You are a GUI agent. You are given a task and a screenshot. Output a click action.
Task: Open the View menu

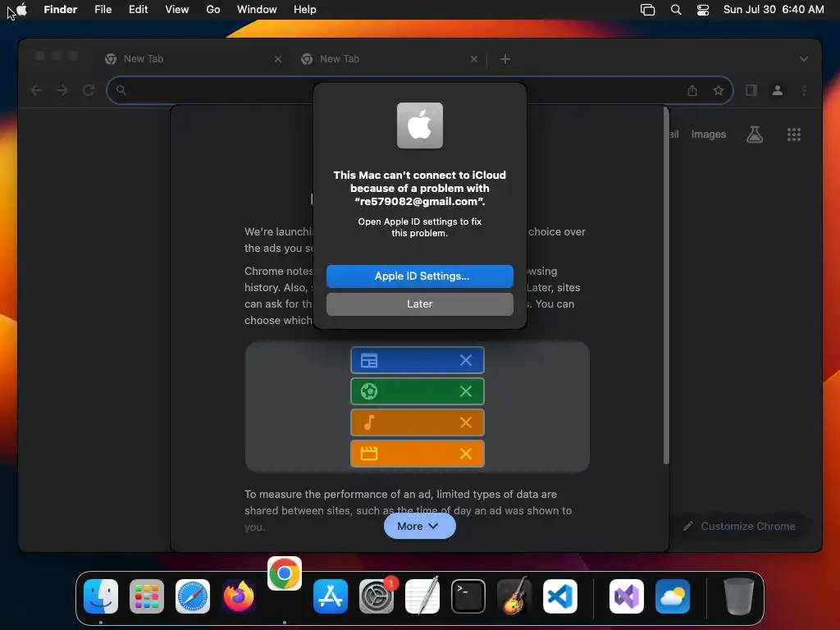click(177, 9)
